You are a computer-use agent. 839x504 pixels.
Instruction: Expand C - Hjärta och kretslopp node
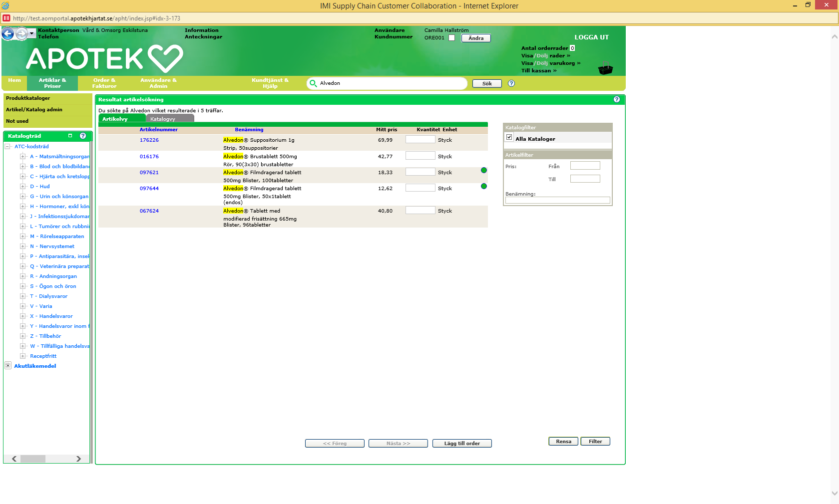[x=22, y=176]
